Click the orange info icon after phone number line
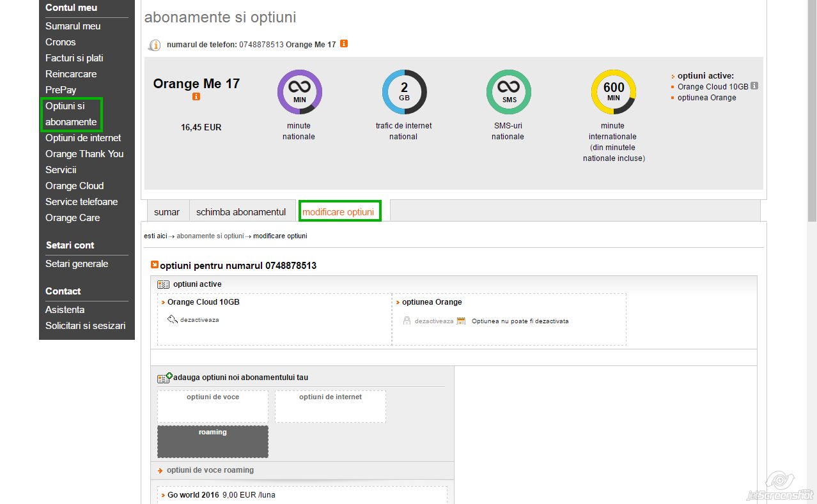The width and height of the screenshot is (817, 504). pyautogui.click(x=344, y=44)
